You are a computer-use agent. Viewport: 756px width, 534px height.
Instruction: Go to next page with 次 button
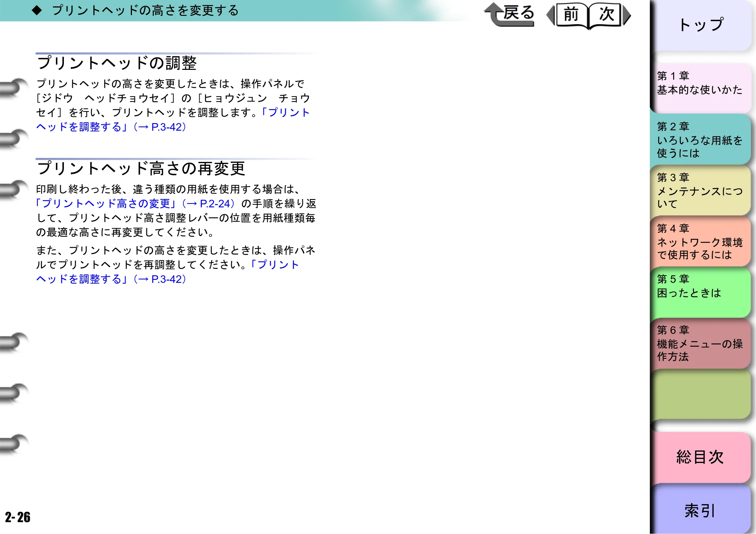[x=610, y=15]
